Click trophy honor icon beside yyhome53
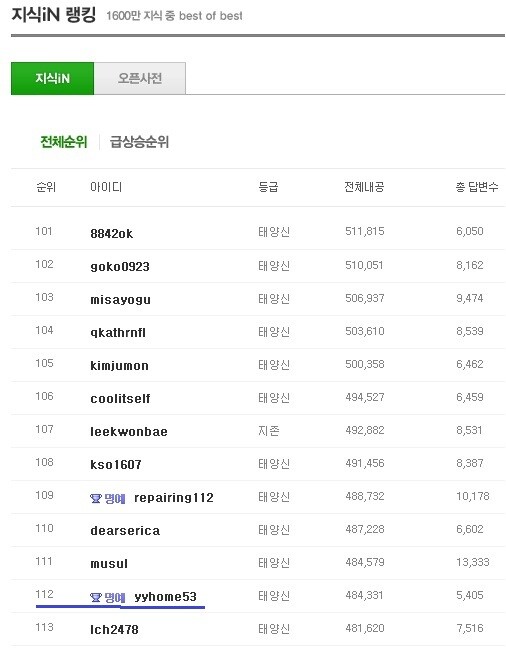 click(x=96, y=597)
